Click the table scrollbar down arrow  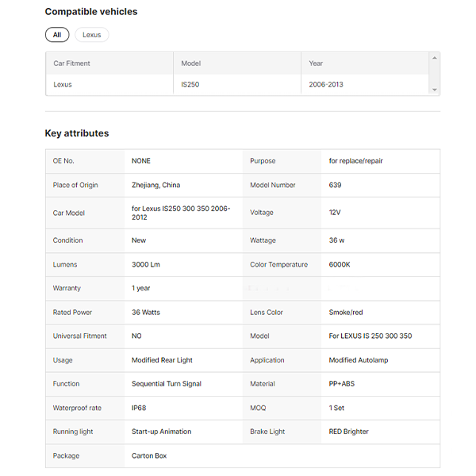pos(434,90)
